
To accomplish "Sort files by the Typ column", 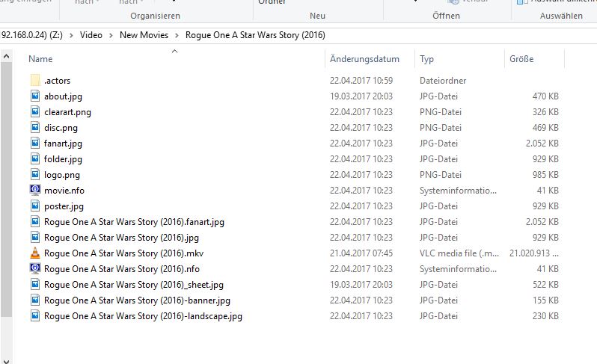I will pos(426,59).
